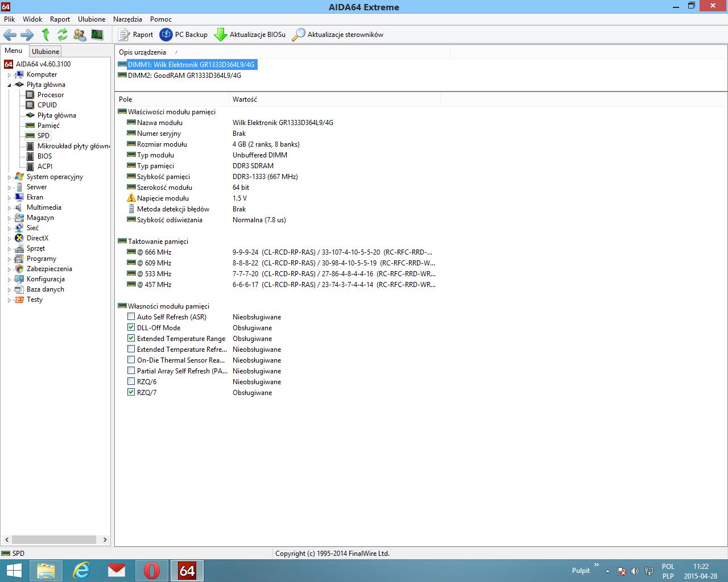Expand the Multimedia tree node
728x582 pixels.
9,208
